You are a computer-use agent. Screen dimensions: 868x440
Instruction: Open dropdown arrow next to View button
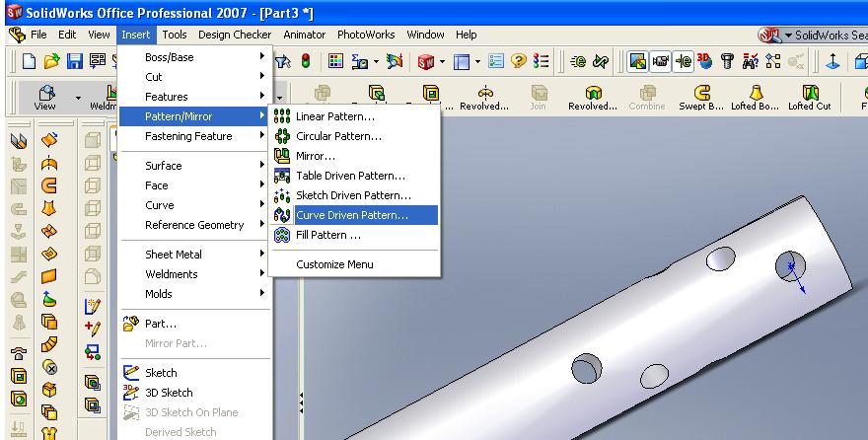[x=78, y=98]
